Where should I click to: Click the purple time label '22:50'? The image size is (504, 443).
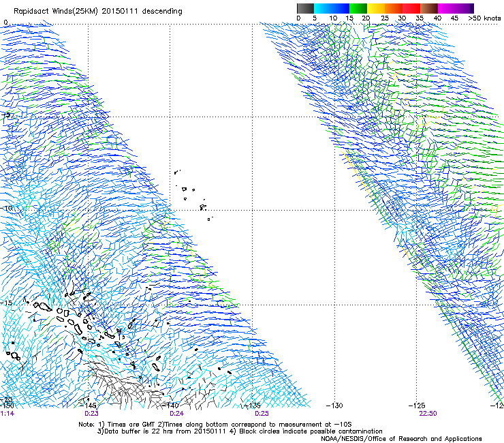(x=428, y=414)
